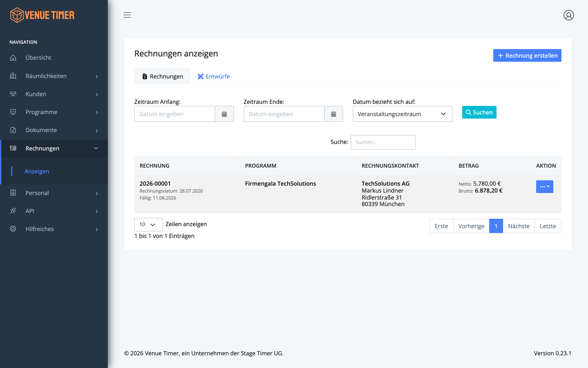Screen dimensions: 588x368
Task: Switch to the Entwürfe tab
Action: coord(214,76)
